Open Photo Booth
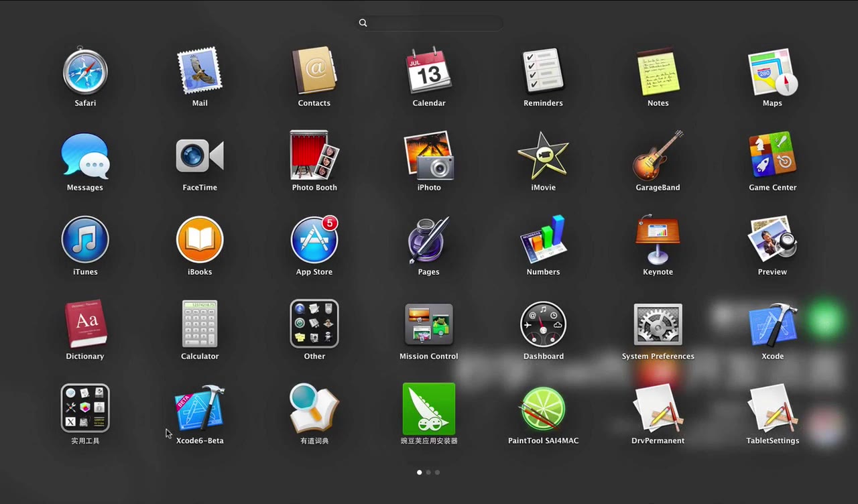 pyautogui.click(x=314, y=155)
